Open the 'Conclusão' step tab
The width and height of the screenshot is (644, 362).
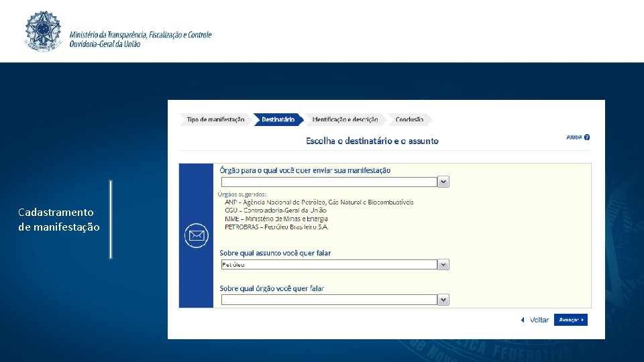point(409,119)
